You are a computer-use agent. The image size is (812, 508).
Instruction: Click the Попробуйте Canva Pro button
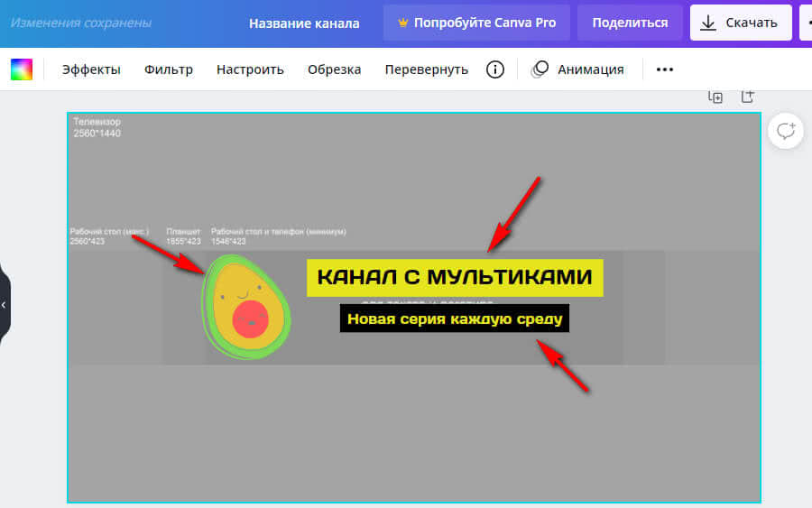tap(476, 23)
